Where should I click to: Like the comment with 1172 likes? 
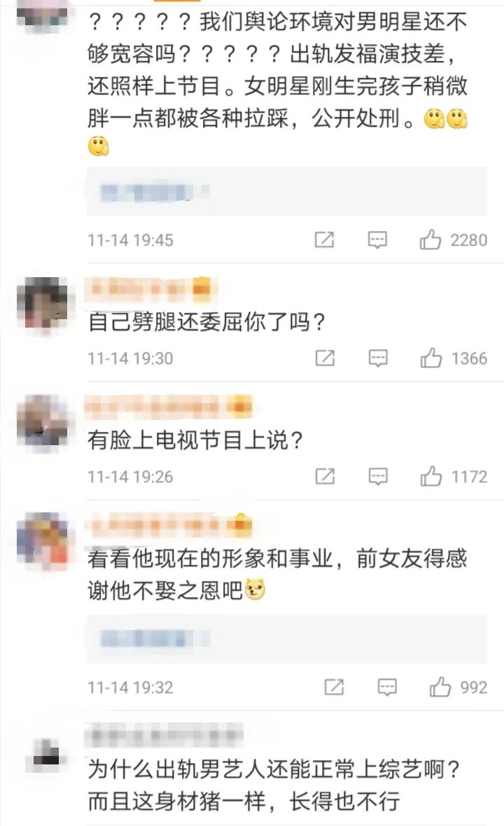click(430, 476)
